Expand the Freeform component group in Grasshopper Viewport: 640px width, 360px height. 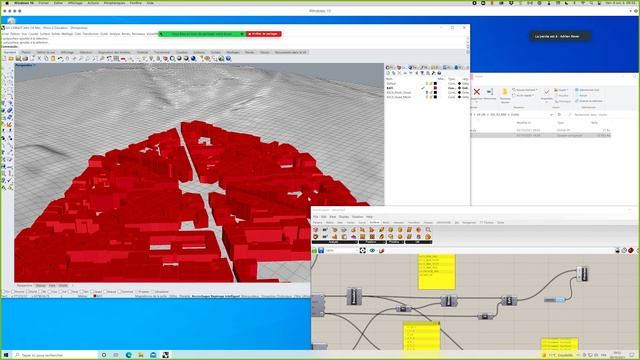tap(371, 242)
